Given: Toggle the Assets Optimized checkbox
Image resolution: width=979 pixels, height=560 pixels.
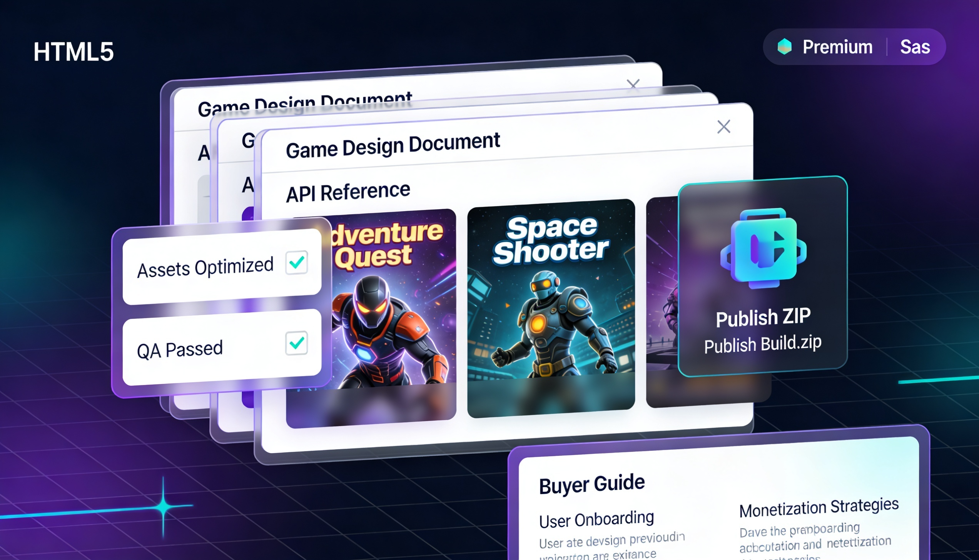Looking at the screenshot, I should pos(296,262).
